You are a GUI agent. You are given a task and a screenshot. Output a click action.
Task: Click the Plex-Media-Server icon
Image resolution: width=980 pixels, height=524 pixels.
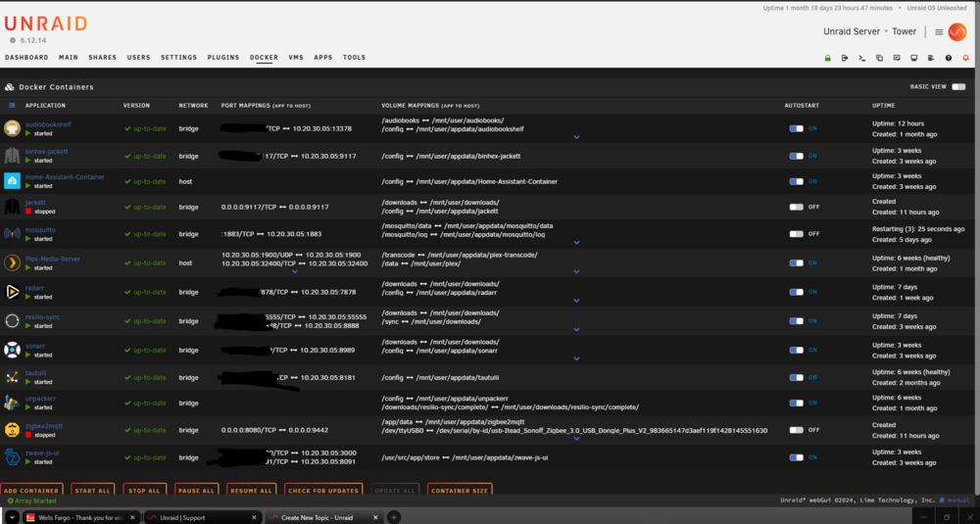point(12,262)
